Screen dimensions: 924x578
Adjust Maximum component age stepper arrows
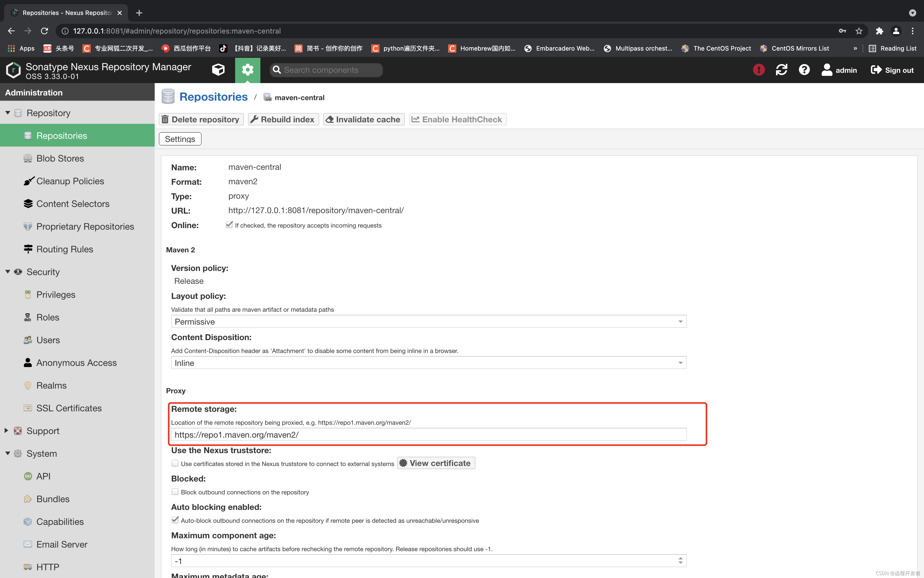(x=680, y=561)
